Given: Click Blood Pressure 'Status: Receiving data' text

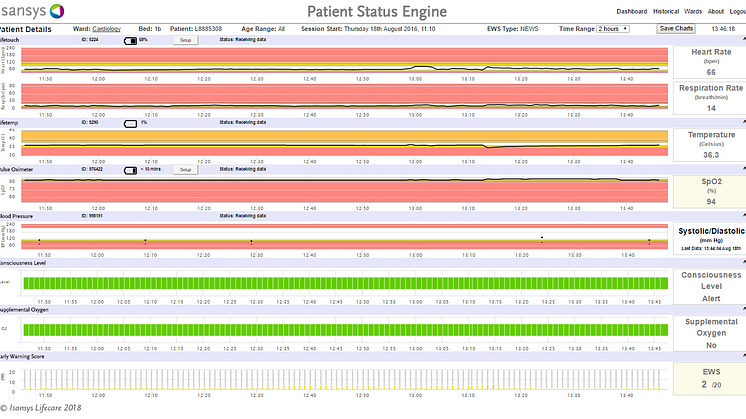Looking at the screenshot, I should (x=243, y=215).
